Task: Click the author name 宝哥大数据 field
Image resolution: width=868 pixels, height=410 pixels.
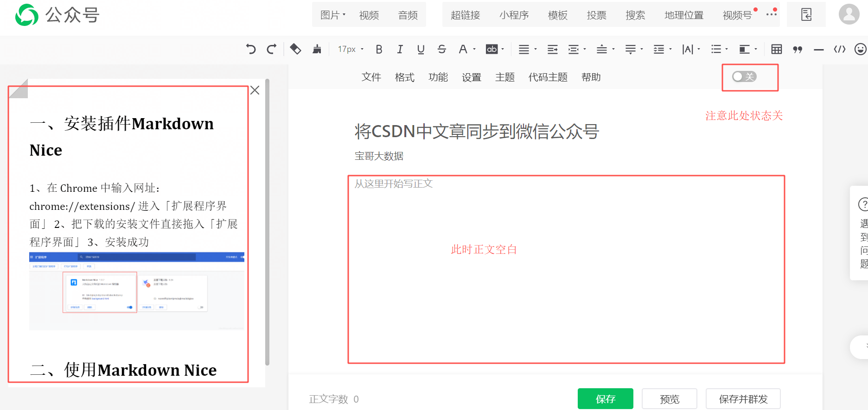Action: pos(379,156)
